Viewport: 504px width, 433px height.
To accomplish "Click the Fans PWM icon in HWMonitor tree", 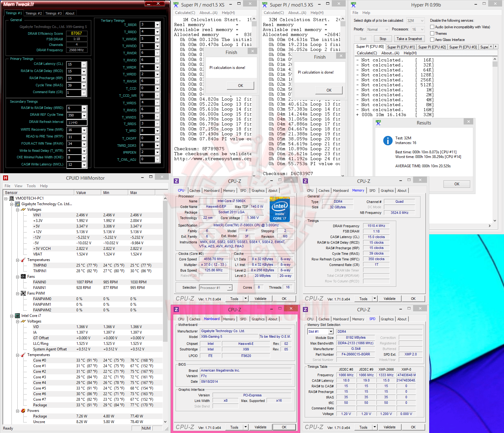I will coord(23,293).
